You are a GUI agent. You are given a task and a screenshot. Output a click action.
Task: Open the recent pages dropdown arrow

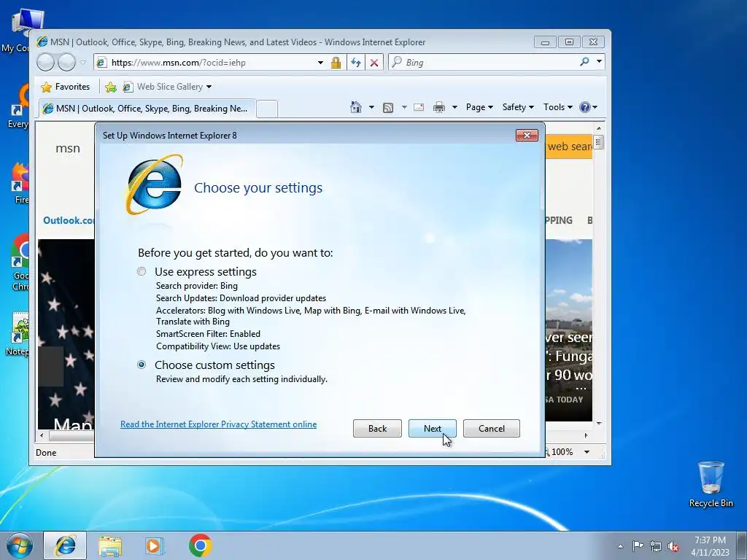[x=83, y=63]
